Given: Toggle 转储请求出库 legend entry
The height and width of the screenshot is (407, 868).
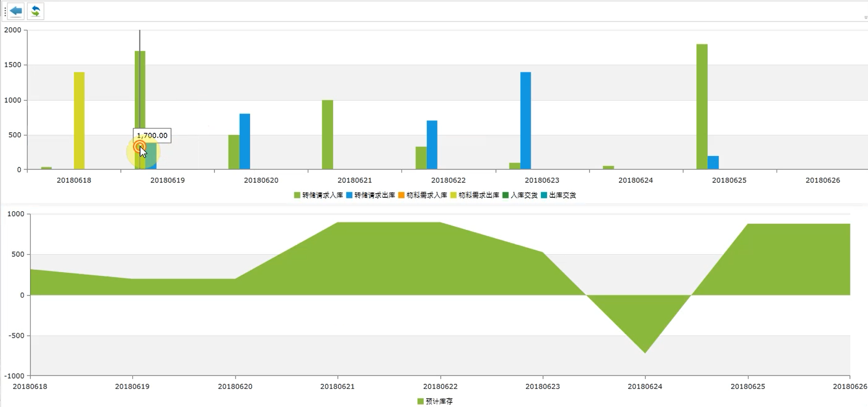Looking at the screenshot, I should coord(370,195).
